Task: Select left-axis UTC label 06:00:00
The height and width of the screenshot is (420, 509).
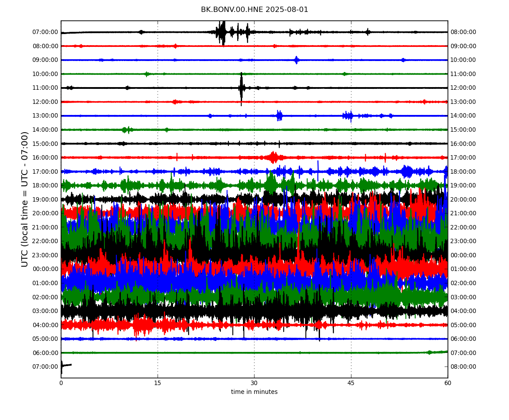Action: (46, 353)
